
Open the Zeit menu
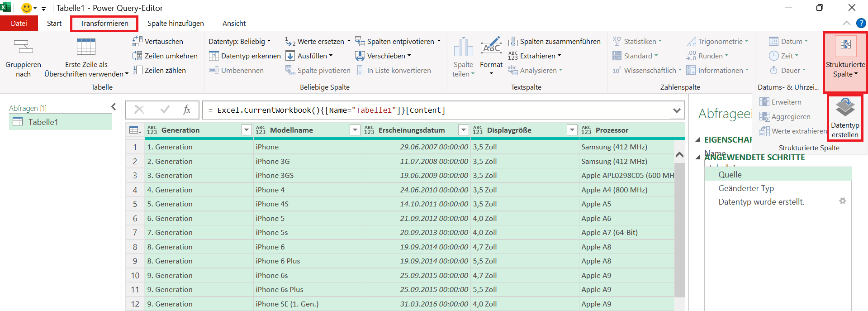[x=784, y=56]
